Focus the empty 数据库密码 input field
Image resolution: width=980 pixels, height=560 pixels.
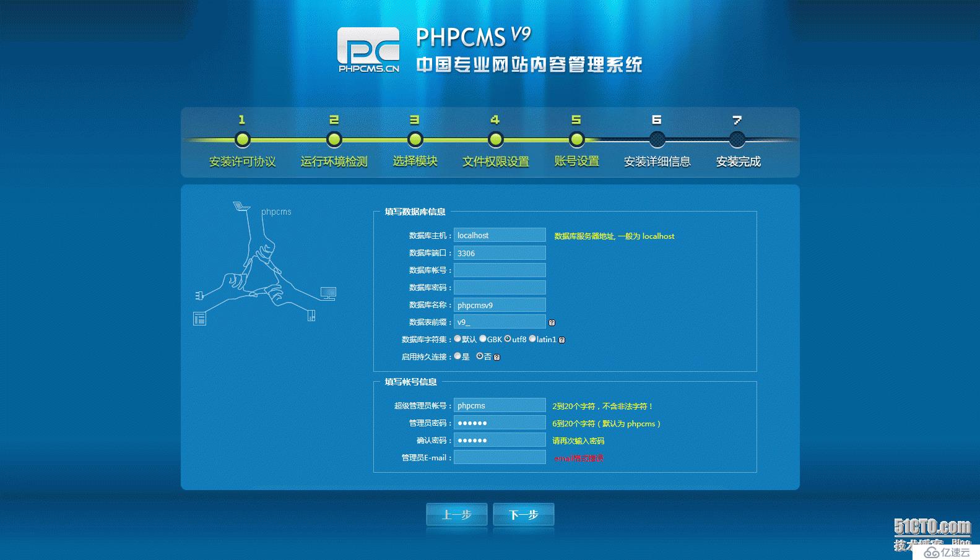click(500, 288)
